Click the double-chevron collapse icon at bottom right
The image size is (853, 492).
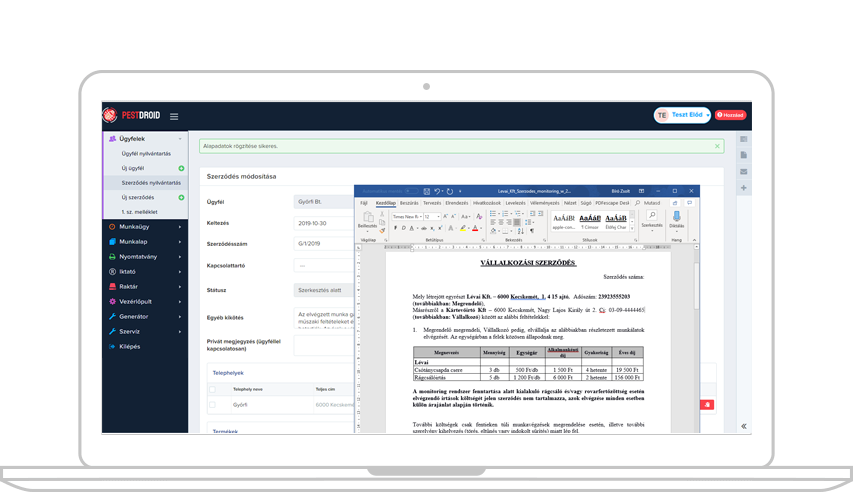coord(744,426)
